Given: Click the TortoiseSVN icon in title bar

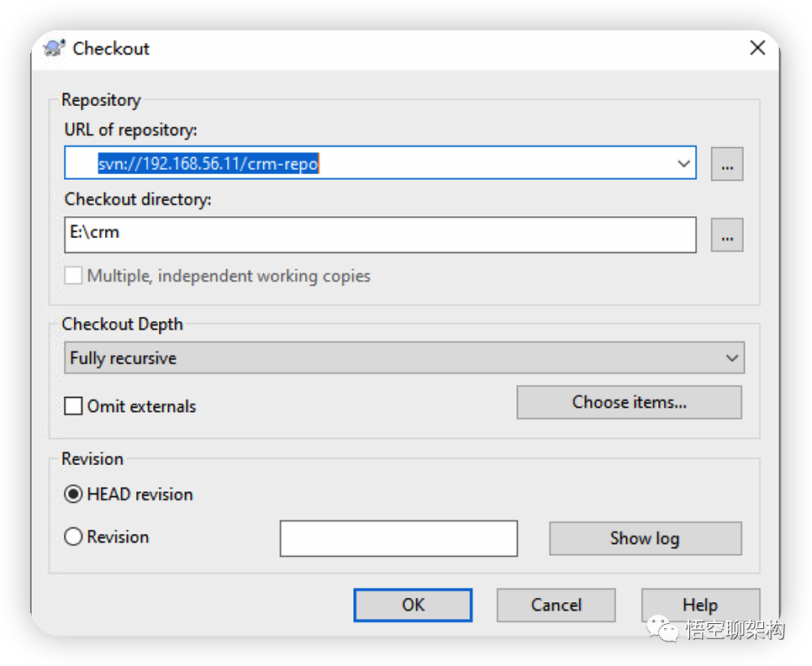Looking at the screenshot, I should point(55,48).
